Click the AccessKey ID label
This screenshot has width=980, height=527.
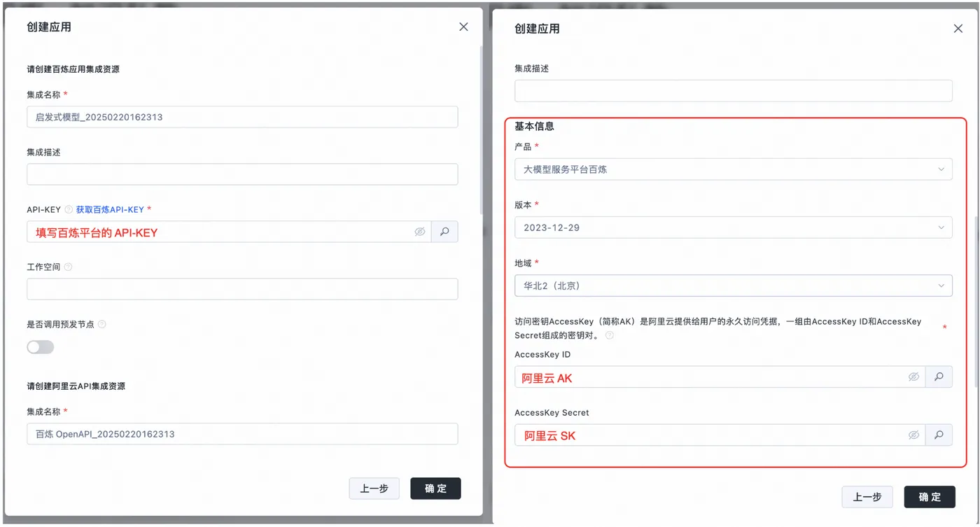pos(542,354)
